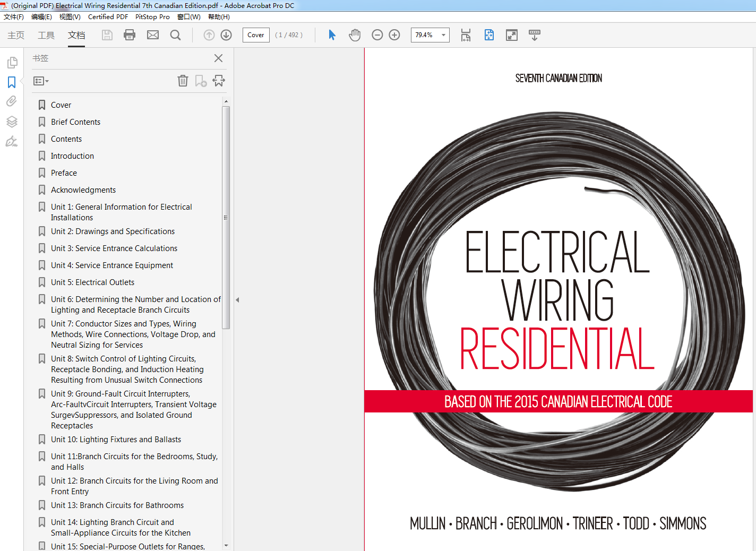Viewport: 756px width, 551px height.
Task: Click the Read mode download icon
Action: click(x=535, y=35)
